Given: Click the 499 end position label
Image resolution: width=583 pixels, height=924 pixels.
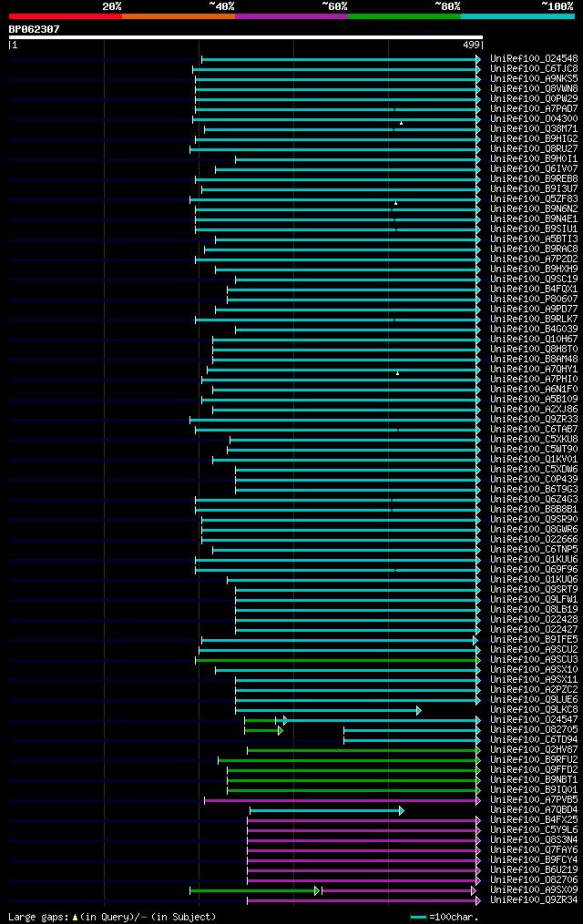Looking at the screenshot, I should (471, 45).
